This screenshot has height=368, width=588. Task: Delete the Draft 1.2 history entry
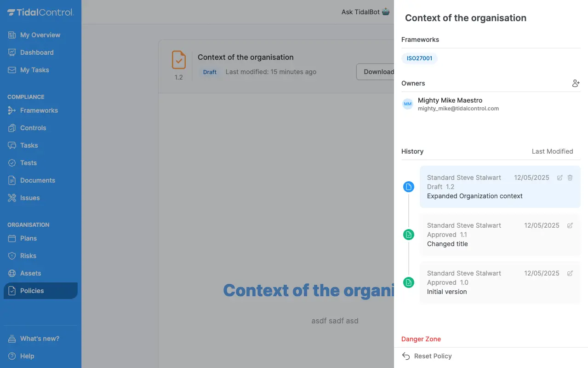(x=570, y=178)
